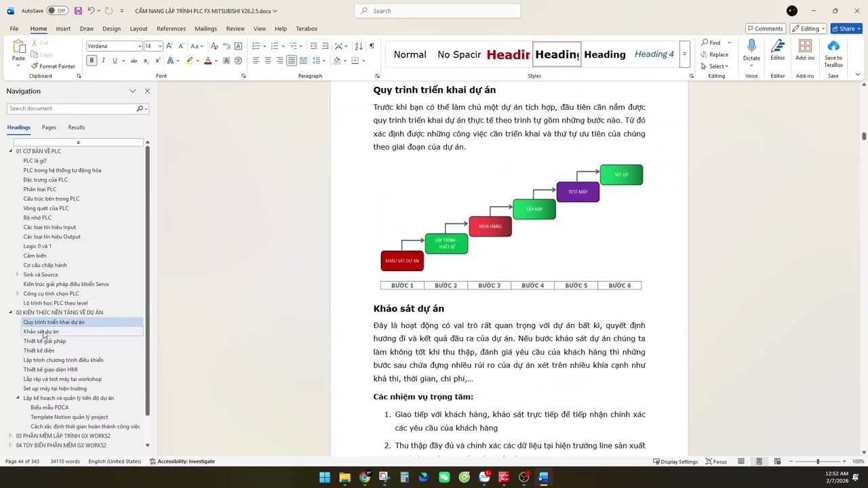The height and width of the screenshot is (488, 868).
Task: Apply the text highlight color
Action: pyautogui.click(x=189, y=61)
